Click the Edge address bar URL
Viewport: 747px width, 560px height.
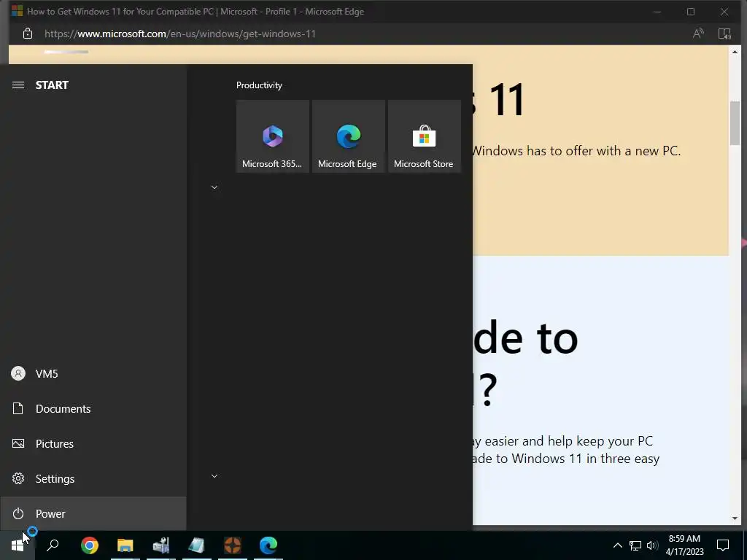pos(180,34)
